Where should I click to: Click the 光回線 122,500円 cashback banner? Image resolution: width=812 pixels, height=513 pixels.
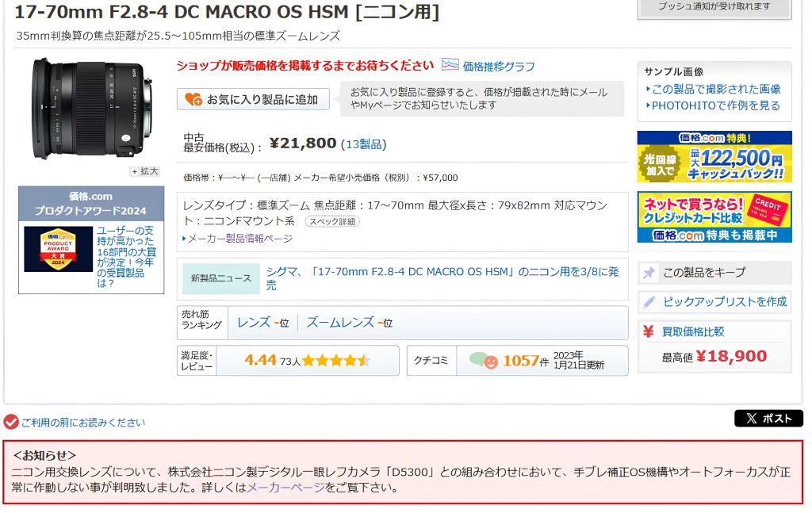714,156
